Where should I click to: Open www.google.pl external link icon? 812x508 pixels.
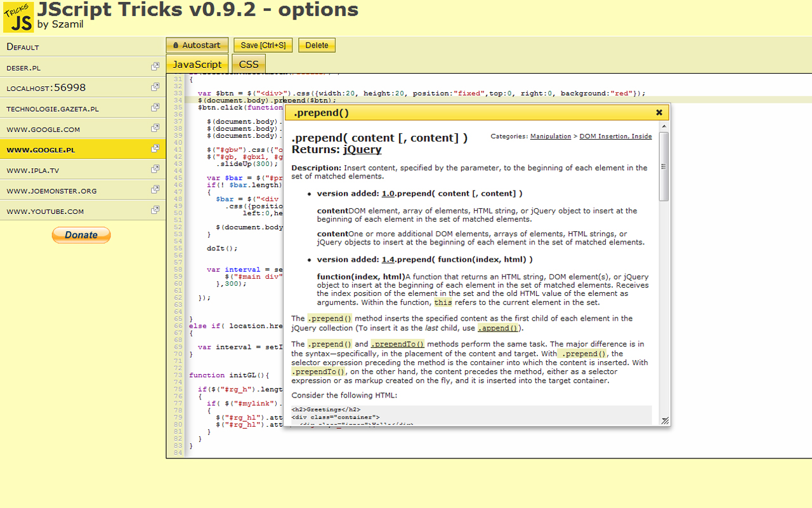coord(155,149)
